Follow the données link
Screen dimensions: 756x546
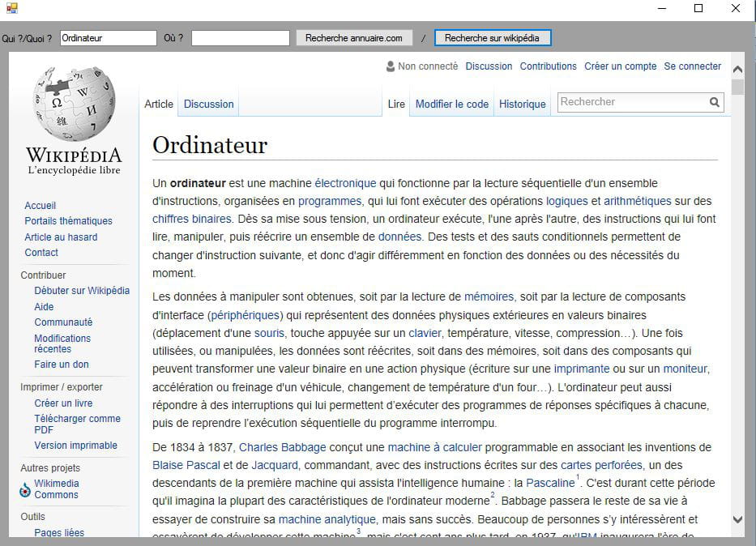coord(399,237)
